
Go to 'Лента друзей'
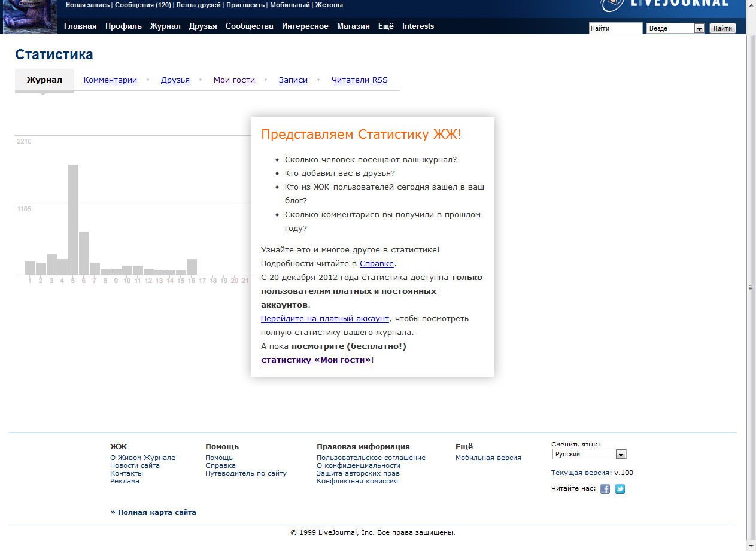point(198,5)
